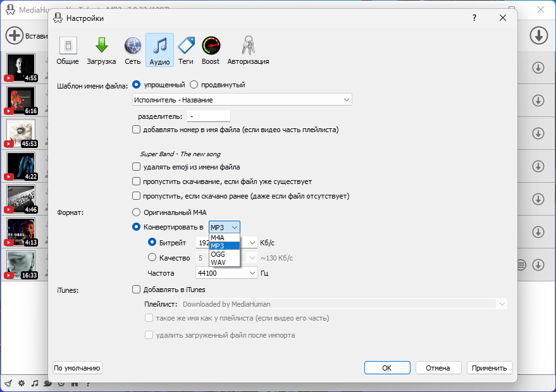Open the Boost tab
556x392 pixels.
211,50
